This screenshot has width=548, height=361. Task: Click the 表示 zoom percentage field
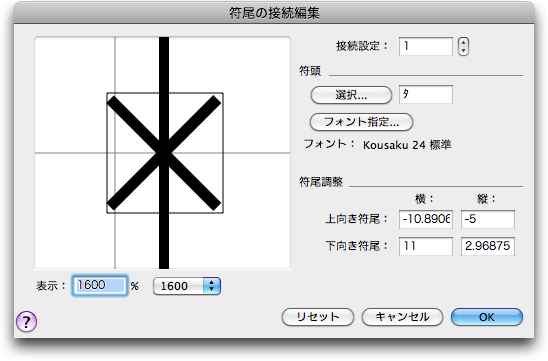[x=100, y=286]
